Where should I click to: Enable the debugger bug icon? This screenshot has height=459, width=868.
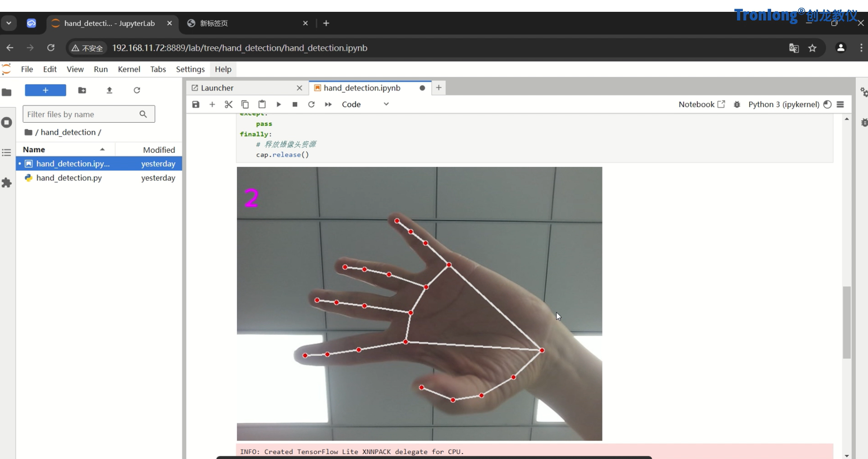[x=737, y=105]
